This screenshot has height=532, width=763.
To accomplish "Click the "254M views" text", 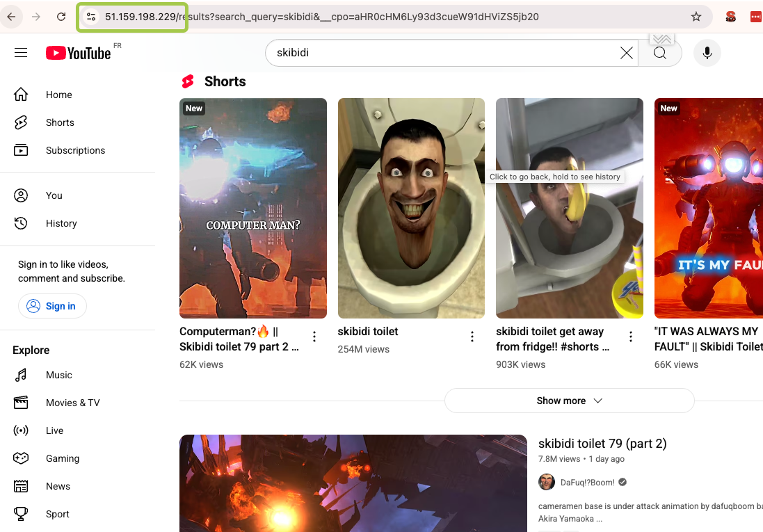I will 364,349.
